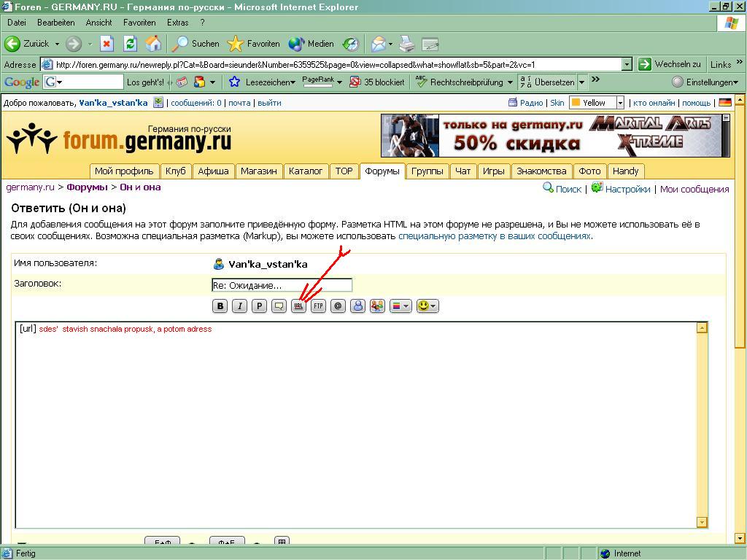Open the Favoriten menu in menu bar
747x560 pixels.
pyautogui.click(x=139, y=23)
